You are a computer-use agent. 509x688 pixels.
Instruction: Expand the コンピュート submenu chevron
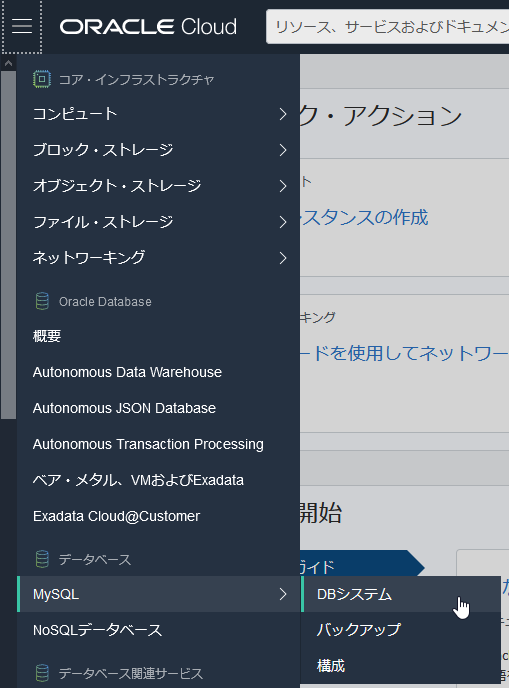click(x=283, y=114)
